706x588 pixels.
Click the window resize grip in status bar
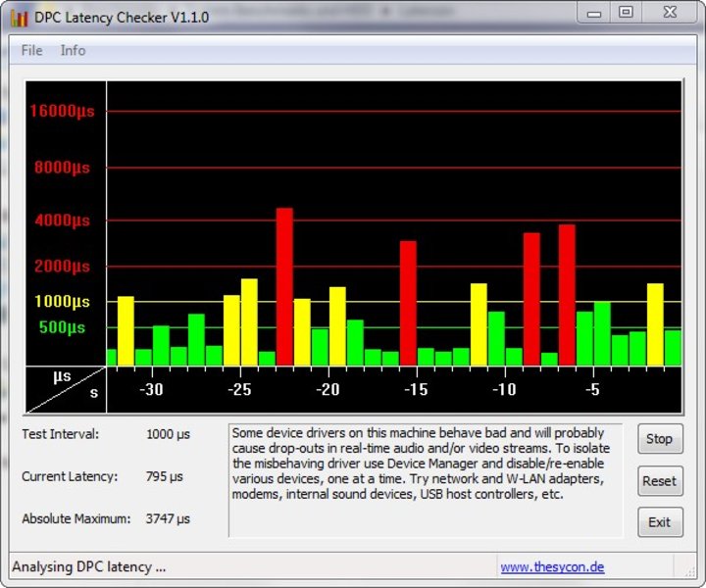[689, 571]
